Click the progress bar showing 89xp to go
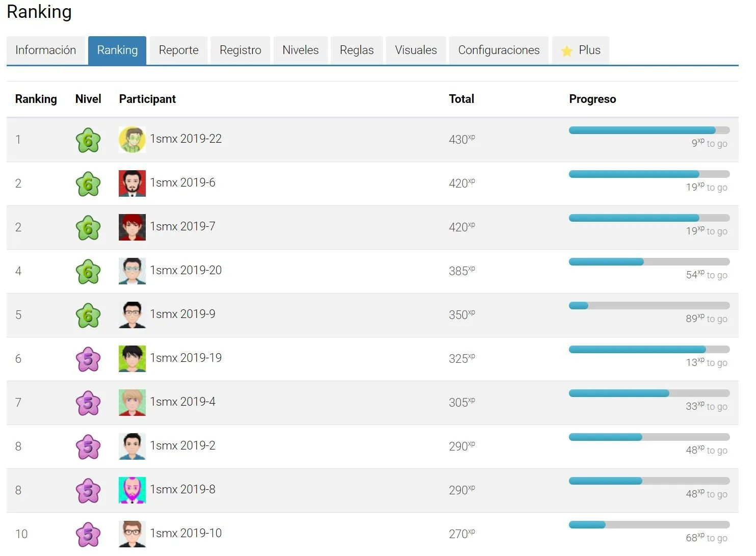 click(649, 306)
